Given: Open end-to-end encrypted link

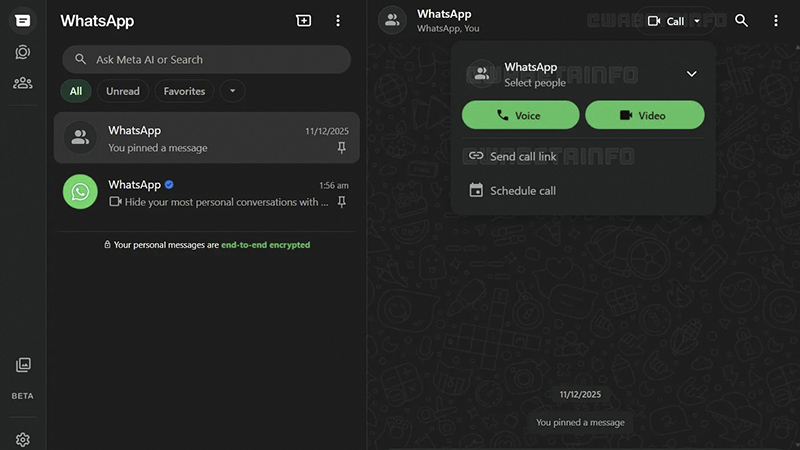Looking at the screenshot, I should (265, 245).
